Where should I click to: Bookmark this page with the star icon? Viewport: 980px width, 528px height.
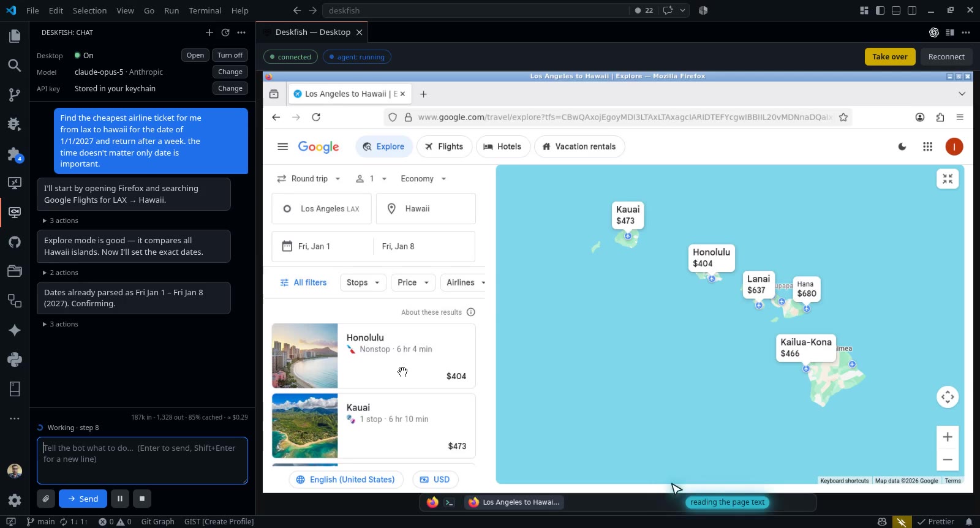(843, 117)
